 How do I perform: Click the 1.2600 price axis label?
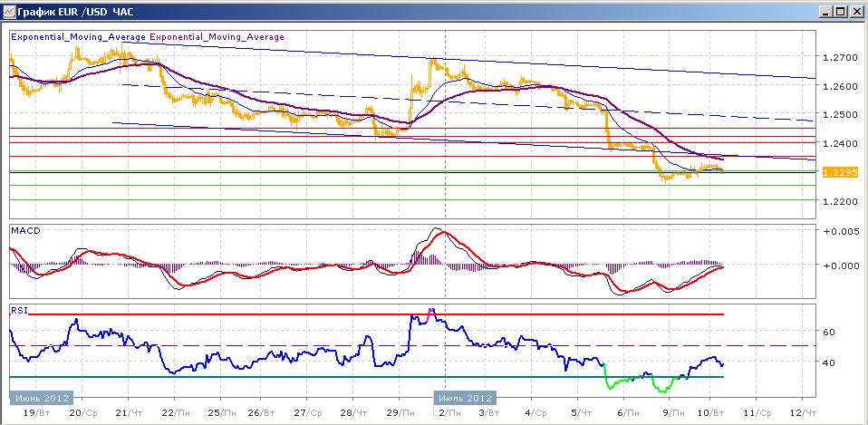pos(839,86)
